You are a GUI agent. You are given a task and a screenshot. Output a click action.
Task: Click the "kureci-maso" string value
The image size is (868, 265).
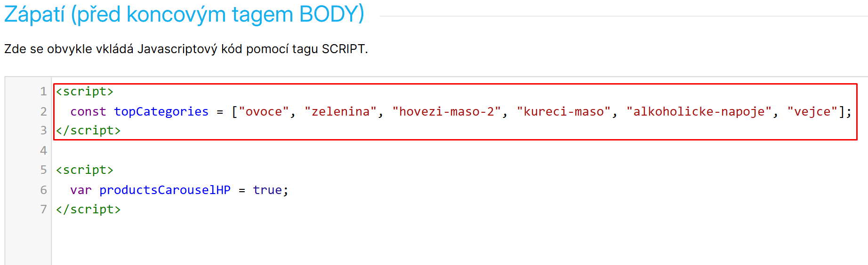563,111
